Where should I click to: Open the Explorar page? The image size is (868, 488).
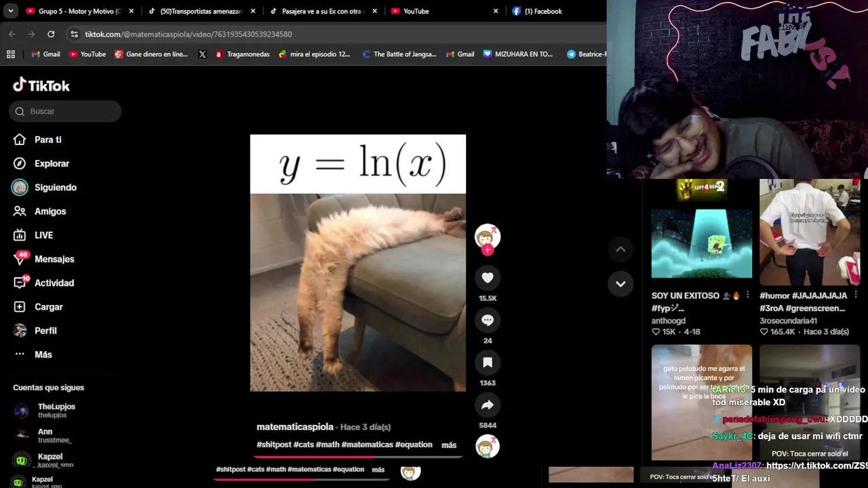click(42, 163)
